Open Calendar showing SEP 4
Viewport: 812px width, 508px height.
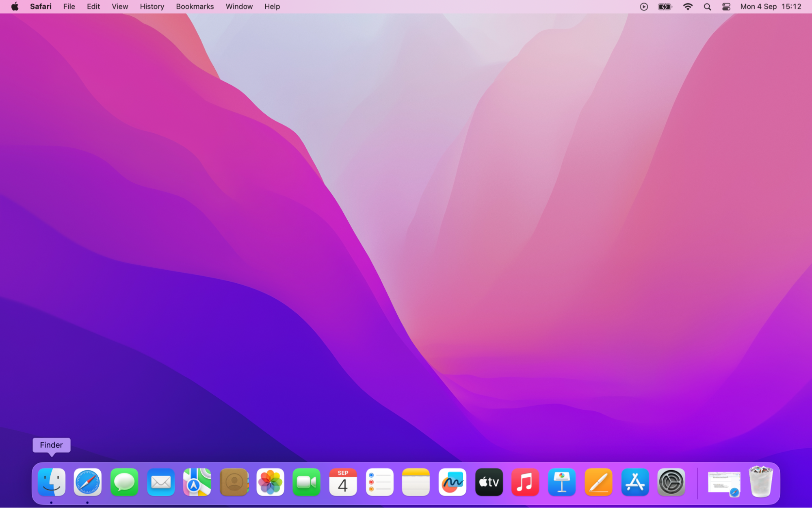pyautogui.click(x=343, y=482)
